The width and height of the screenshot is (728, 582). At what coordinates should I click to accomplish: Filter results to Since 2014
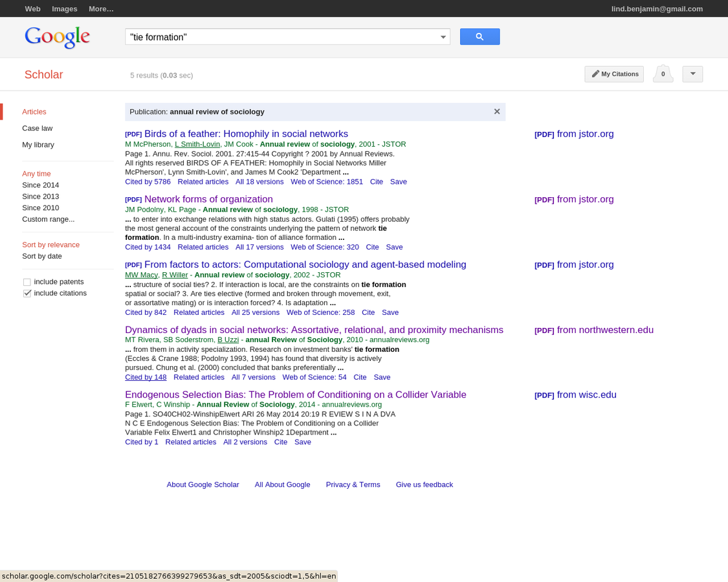pyautogui.click(x=40, y=185)
